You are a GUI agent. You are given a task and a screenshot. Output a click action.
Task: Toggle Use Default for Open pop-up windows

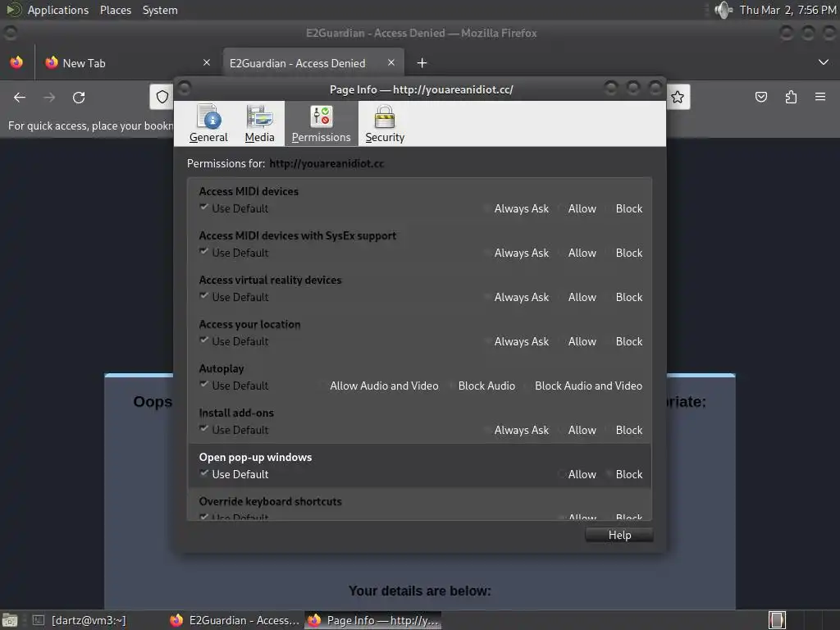pos(234,475)
